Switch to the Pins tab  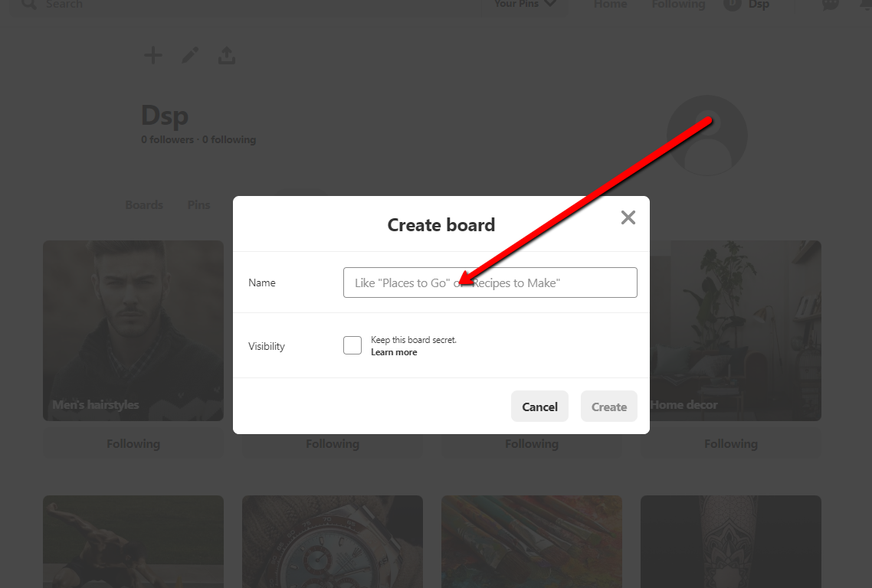[198, 204]
